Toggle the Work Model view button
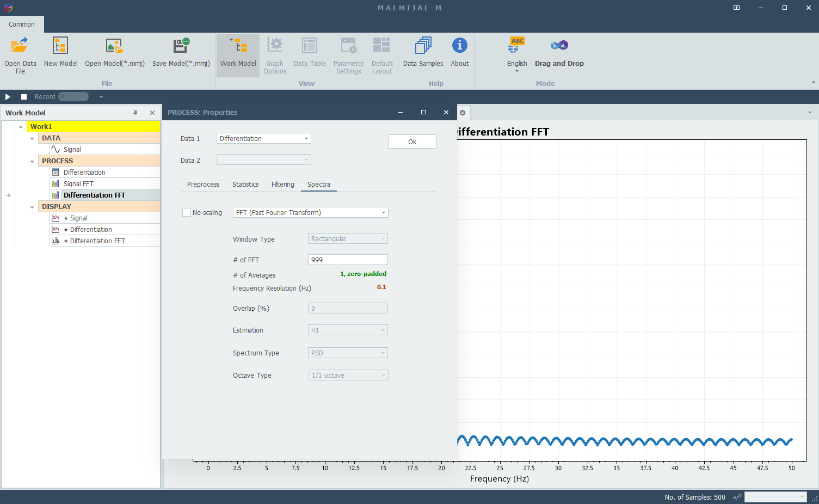This screenshot has height=504, width=819. 238,55
